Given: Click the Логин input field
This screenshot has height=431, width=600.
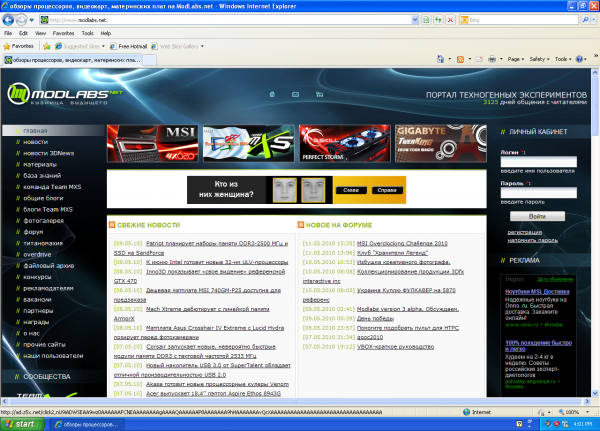Looking at the screenshot, I should click(x=538, y=162).
